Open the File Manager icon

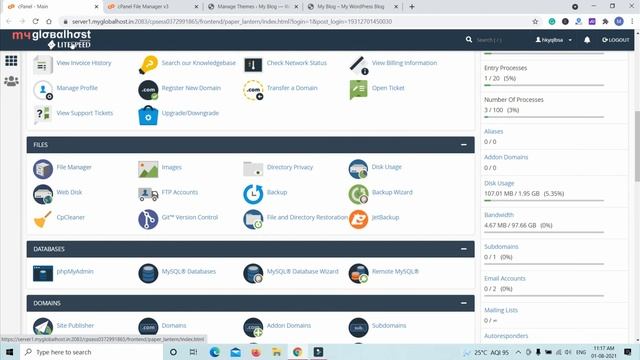click(43, 169)
